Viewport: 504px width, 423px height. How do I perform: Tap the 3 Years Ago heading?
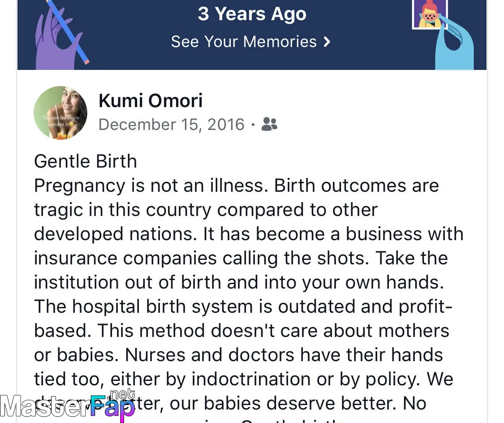(x=252, y=14)
